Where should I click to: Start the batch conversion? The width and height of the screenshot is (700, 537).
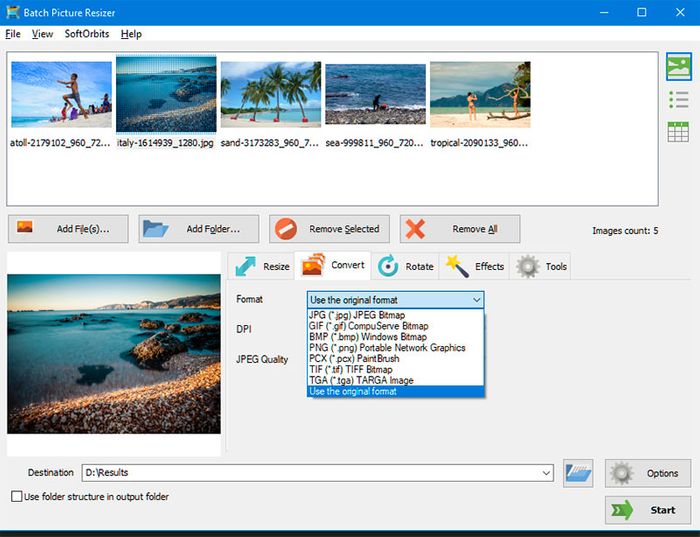[x=648, y=510]
